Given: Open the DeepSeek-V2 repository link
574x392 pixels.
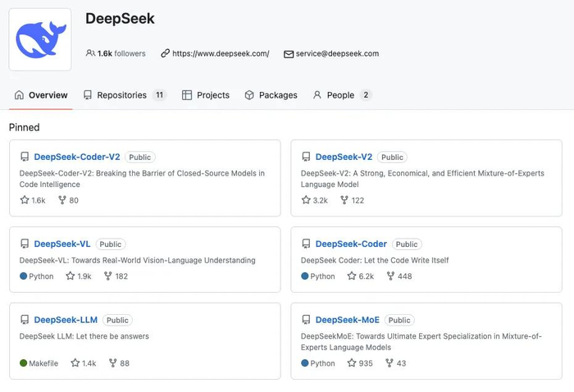Looking at the screenshot, I should tap(344, 157).
